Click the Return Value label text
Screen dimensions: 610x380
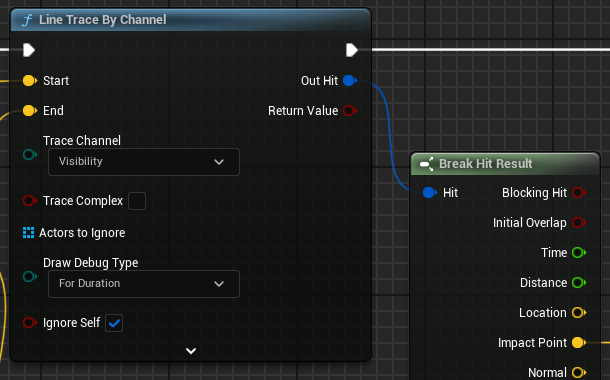[x=303, y=110]
